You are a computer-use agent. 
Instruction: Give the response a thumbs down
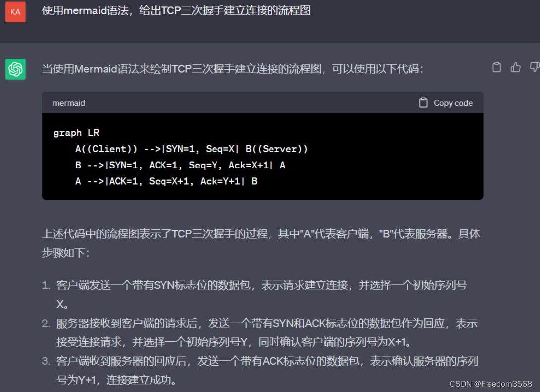(534, 67)
